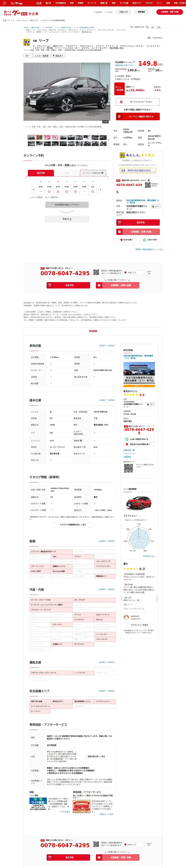186x868 pixels.
Task: Pick the 4/27 available date slot
Action: (x=58, y=189)
